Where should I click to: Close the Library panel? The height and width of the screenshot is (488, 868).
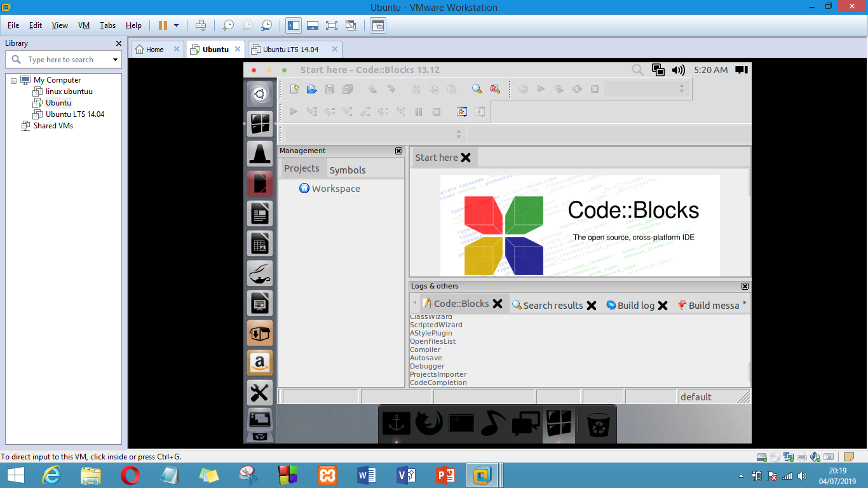pyautogui.click(x=118, y=43)
